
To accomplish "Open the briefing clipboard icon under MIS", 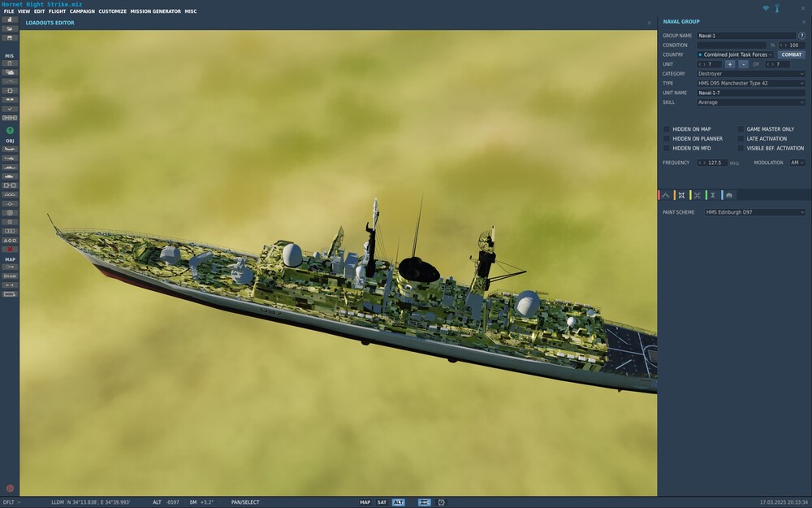I will [10, 63].
